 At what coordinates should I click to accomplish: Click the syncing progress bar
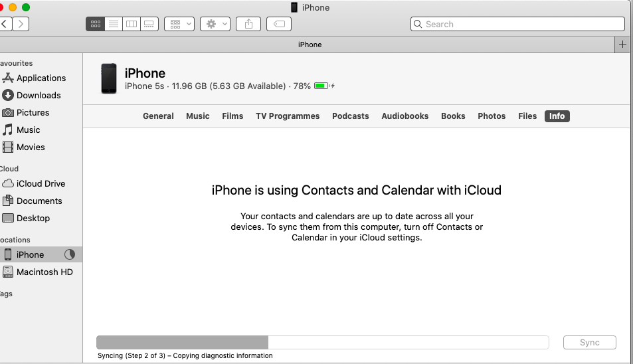(323, 342)
